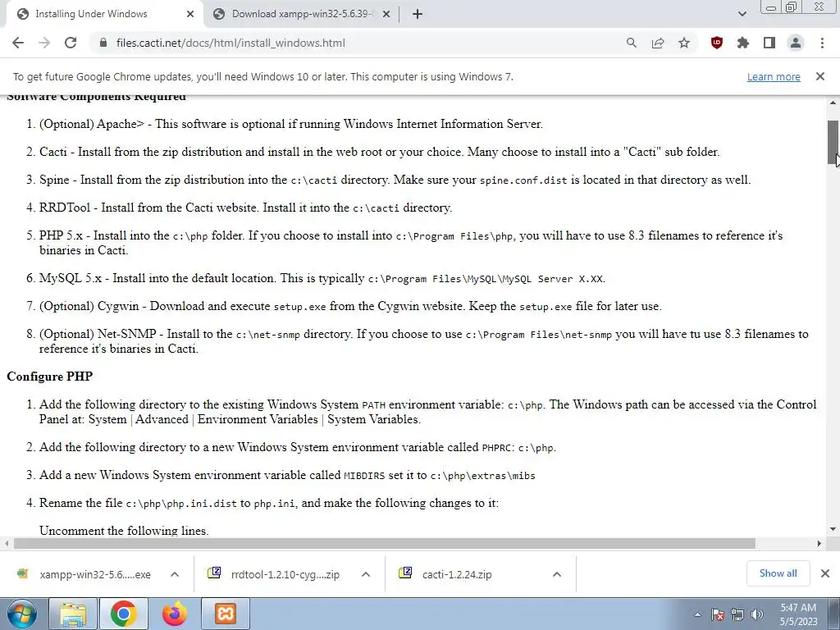Open the Learn more link
The width and height of the screenshot is (840, 630).
point(774,77)
